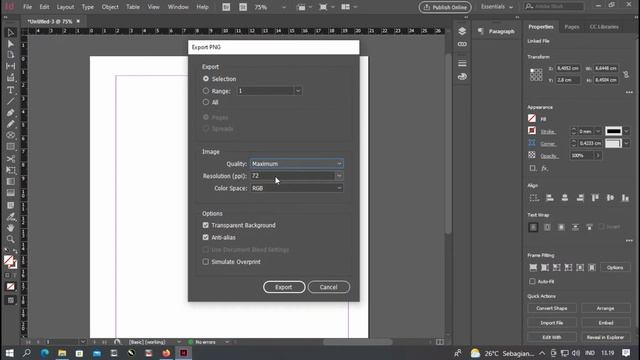
Task: Open the Color Space dropdown
Action: [x=297, y=188]
